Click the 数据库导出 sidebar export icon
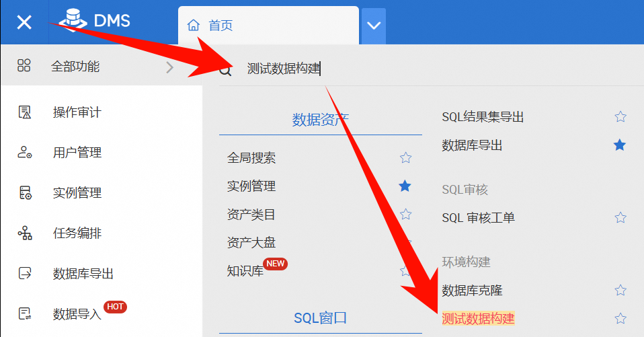Viewport: 644px width, 337px height. click(x=25, y=273)
